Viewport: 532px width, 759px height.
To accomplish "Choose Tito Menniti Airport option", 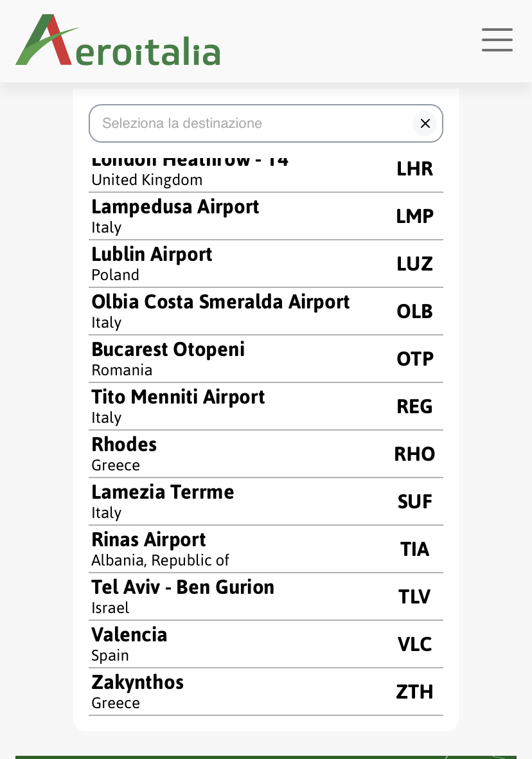I will pos(265,406).
